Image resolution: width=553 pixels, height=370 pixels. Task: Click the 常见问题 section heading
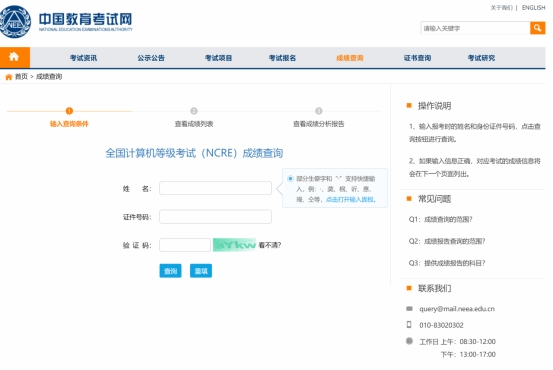tap(434, 199)
